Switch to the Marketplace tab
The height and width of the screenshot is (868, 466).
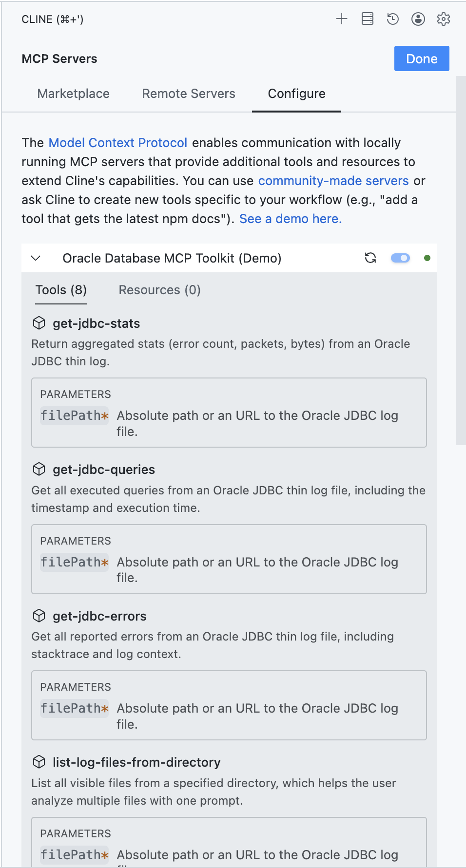pos(74,94)
